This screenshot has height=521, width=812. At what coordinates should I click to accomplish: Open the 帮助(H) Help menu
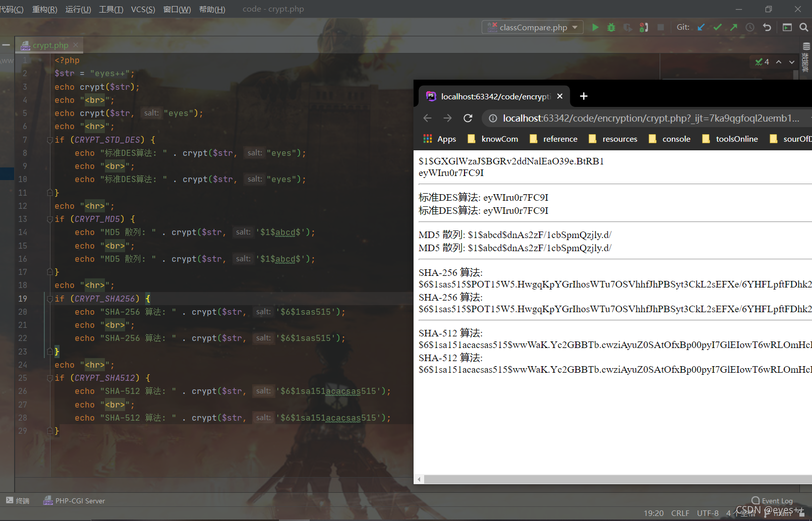[x=212, y=9]
